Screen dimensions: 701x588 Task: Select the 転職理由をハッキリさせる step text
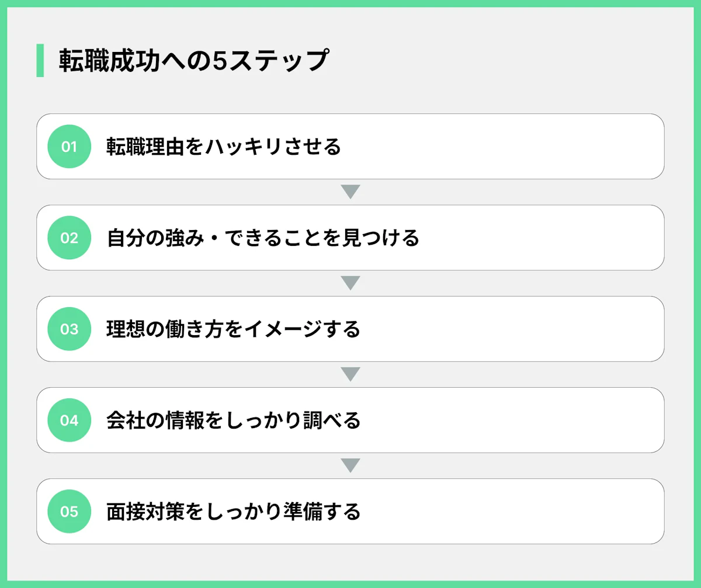click(x=223, y=147)
